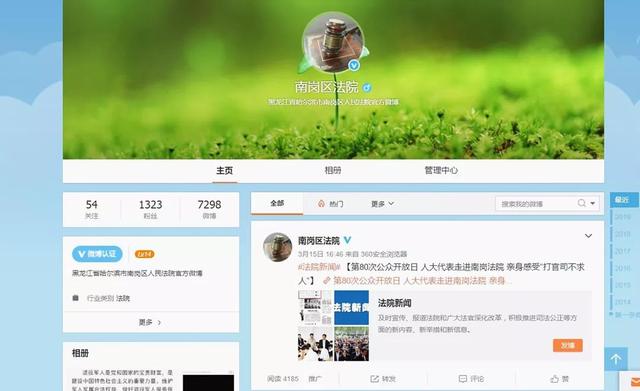Image resolution: width=640 pixels, height=391 pixels.
Task: View the 1323 粉丝 followers list
Action: (x=151, y=209)
